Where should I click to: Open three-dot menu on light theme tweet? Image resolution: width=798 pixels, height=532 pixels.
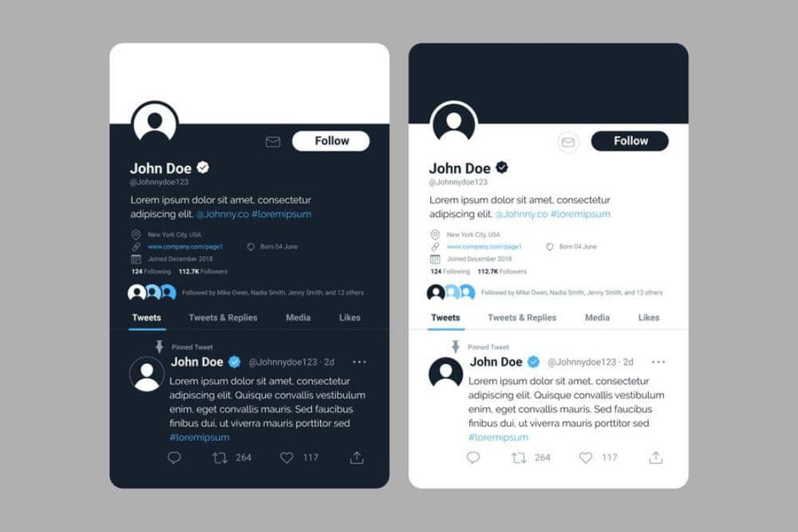pyautogui.click(x=658, y=361)
